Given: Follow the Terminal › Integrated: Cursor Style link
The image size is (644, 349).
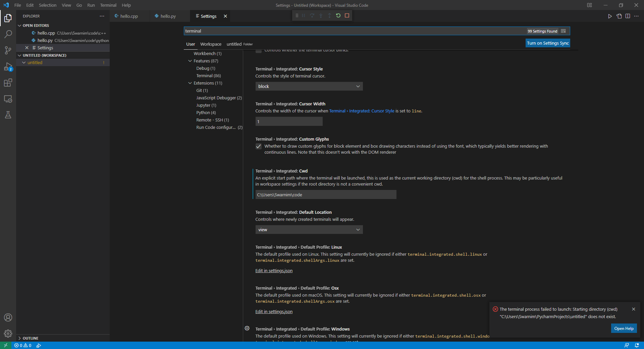Looking at the screenshot, I should pos(362,111).
